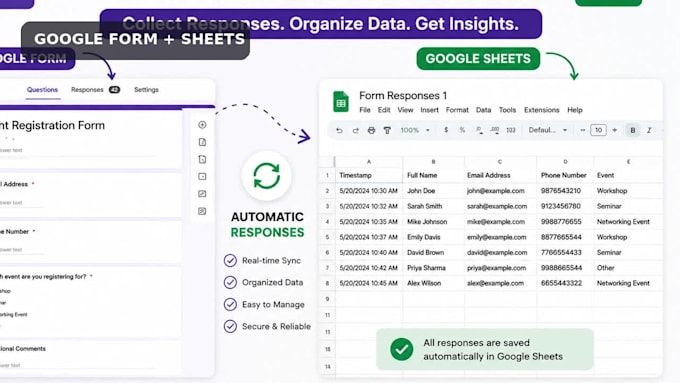Click the cell containing Emily Davis
The height and width of the screenshot is (383, 680).
433,237
